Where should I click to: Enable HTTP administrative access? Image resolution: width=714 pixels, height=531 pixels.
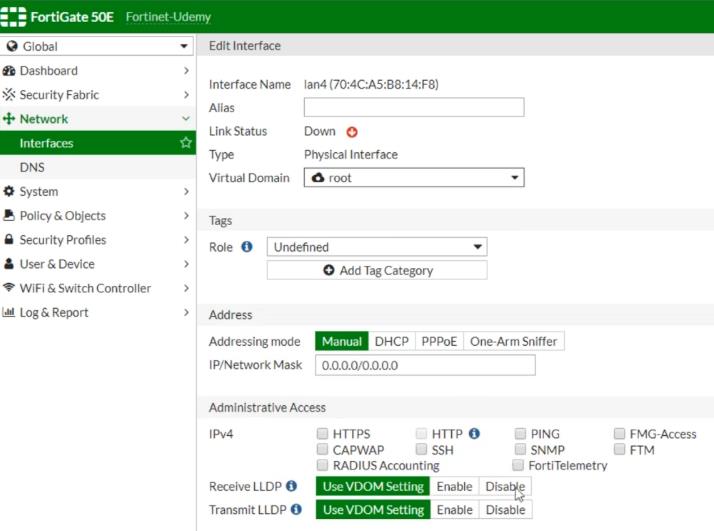[x=421, y=433]
